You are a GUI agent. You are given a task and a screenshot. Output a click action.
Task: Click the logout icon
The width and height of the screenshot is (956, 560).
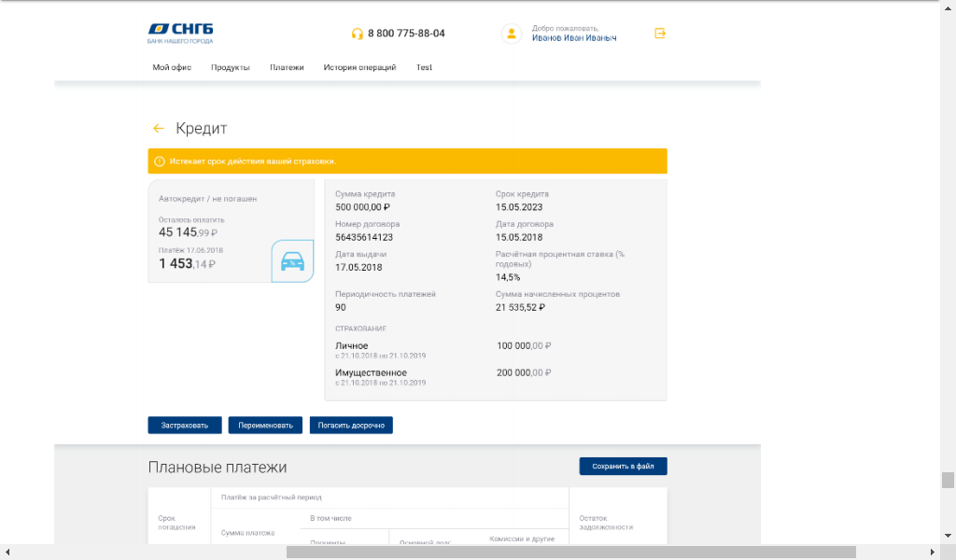(x=660, y=34)
